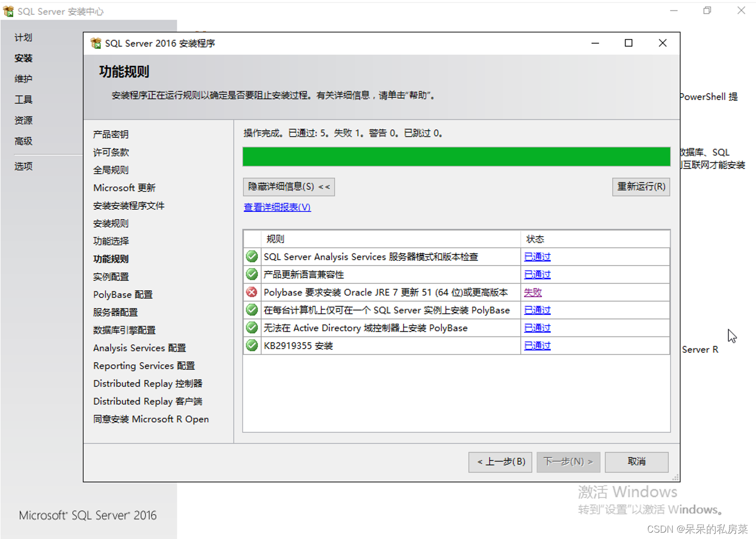
Task: Close the SQL Server 安装中心 window
Action: coord(741,11)
